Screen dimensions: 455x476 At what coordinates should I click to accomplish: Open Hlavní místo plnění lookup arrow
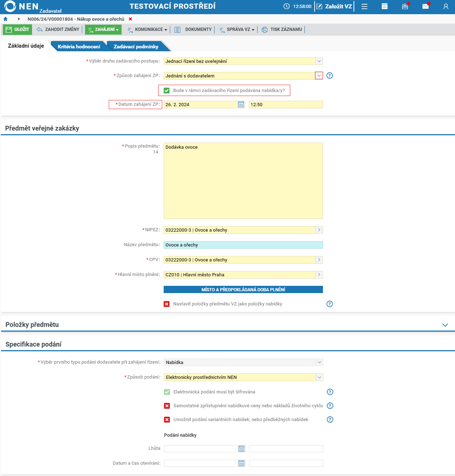point(319,275)
